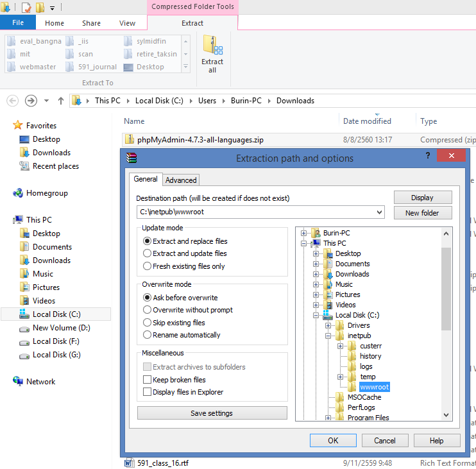Viewport: 476px width, 469px height.
Task: Click the Documents folder icon in sidebar
Action: [24, 246]
